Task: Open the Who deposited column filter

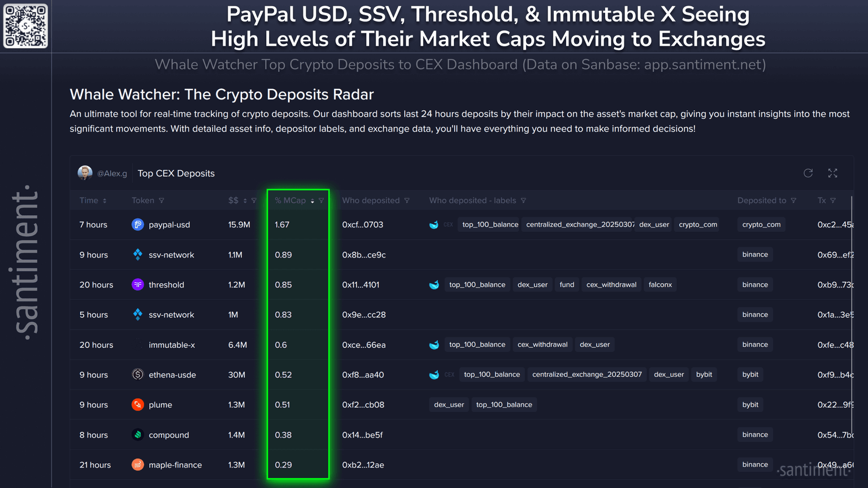Action: [407, 201]
